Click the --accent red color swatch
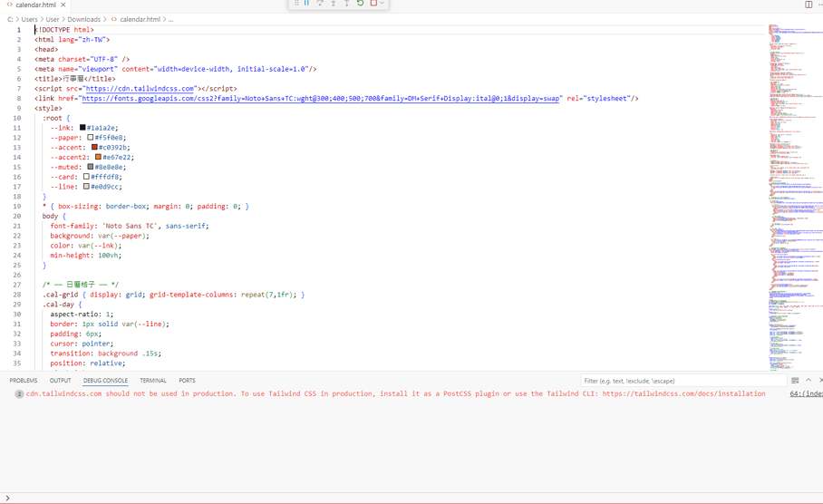Screen dimensions: 823x504 click(94, 147)
